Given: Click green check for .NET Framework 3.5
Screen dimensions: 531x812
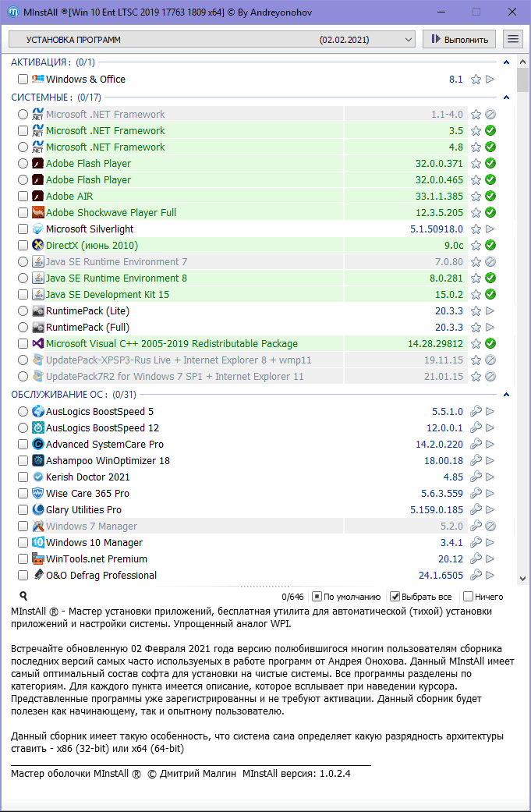Looking at the screenshot, I should (490, 130).
